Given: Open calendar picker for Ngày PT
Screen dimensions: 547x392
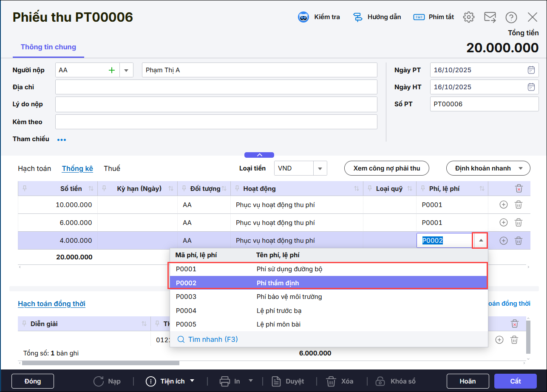Looking at the screenshot, I should pyautogui.click(x=531, y=70).
